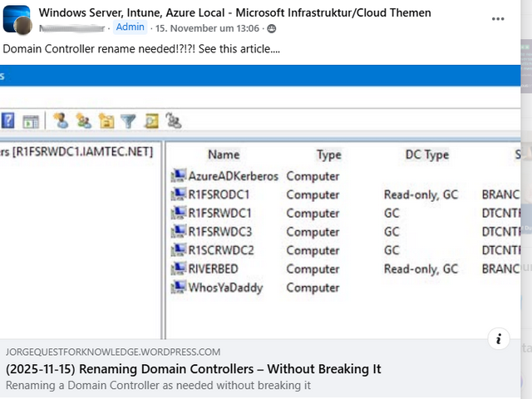The height and width of the screenshot is (399, 532).
Task: Click the GC value in R1SCRWDC2 row
Action: pyautogui.click(x=392, y=250)
